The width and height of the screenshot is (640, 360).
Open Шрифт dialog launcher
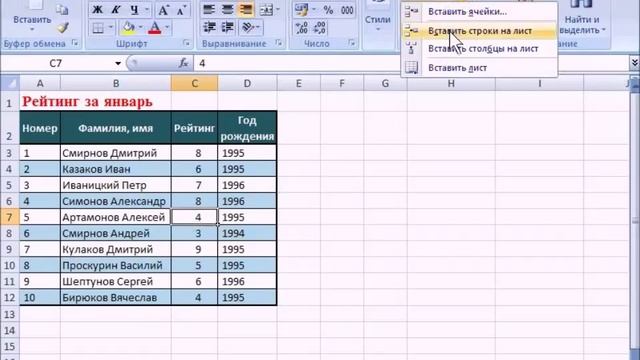point(187,43)
